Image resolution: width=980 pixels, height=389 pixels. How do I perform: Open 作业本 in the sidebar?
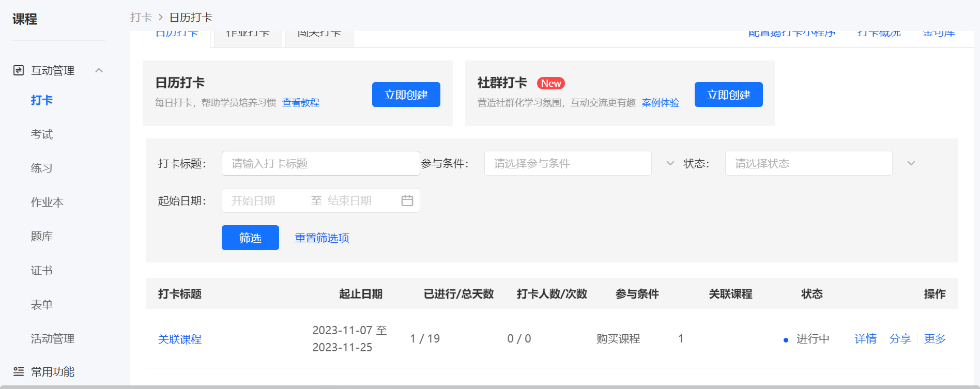pos(47,203)
